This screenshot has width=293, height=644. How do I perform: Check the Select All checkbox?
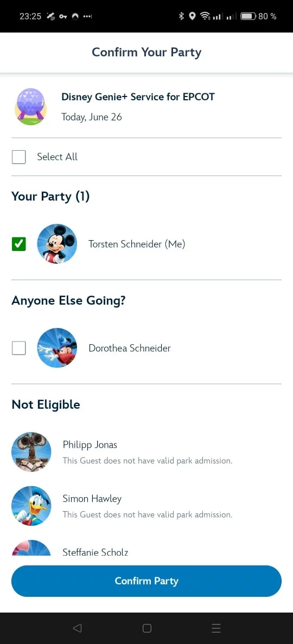(19, 157)
